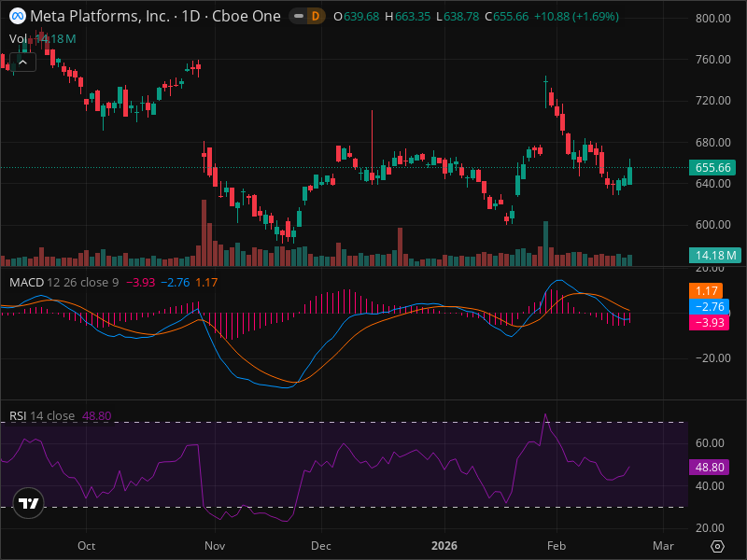
Task: Click the MACD legend value 1.17
Action: click(x=206, y=283)
